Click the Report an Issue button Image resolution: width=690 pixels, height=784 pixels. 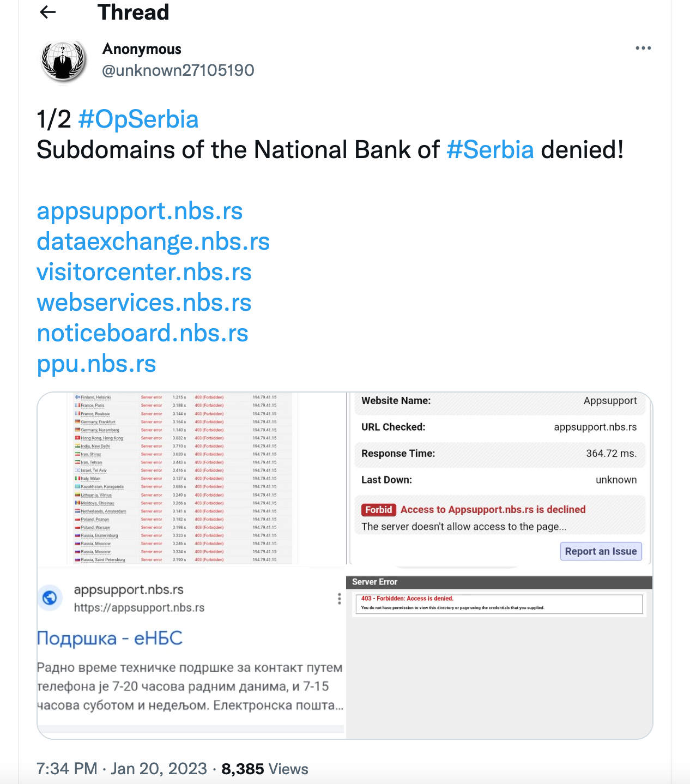(601, 551)
